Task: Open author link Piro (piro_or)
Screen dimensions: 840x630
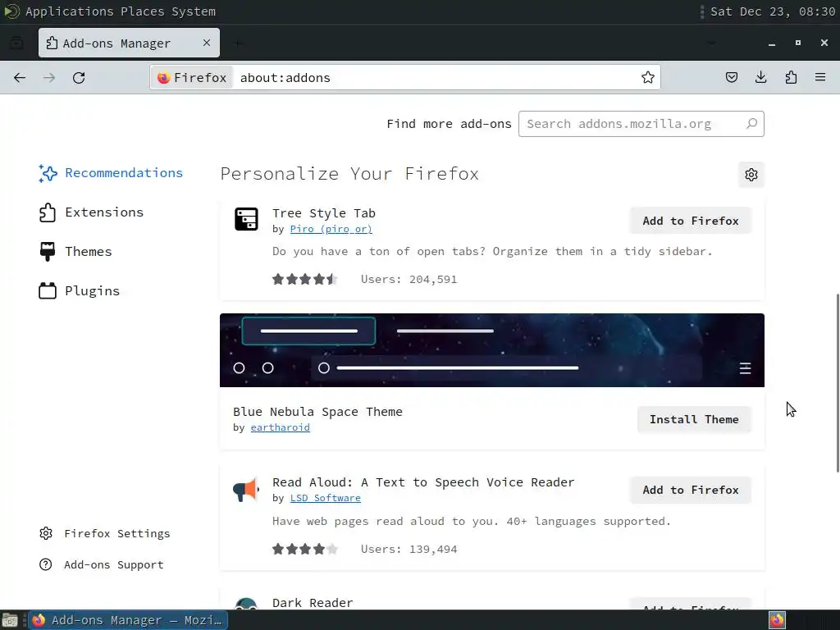Action: coord(331,230)
